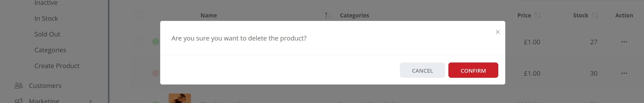Open action menu for product with stock 30
This screenshot has width=644, height=103.
pyautogui.click(x=624, y=73)
